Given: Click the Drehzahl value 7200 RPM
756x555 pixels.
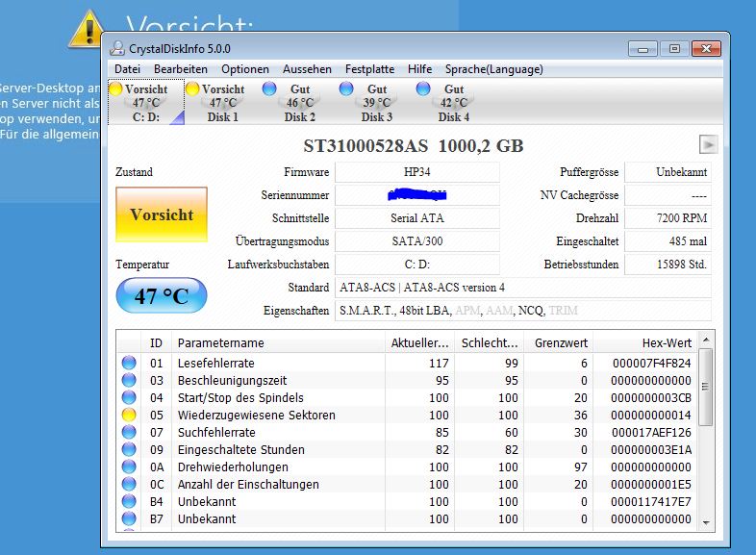Looking at the screenshot, I should point(668,218).
